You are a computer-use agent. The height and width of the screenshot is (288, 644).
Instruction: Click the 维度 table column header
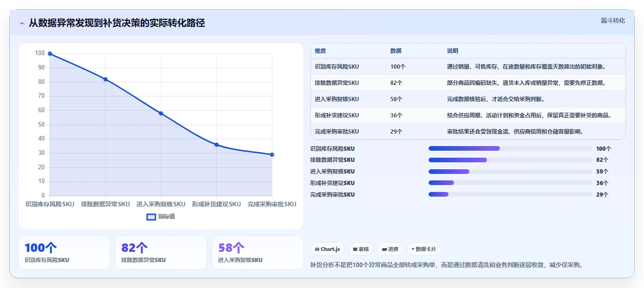(320, 51)
